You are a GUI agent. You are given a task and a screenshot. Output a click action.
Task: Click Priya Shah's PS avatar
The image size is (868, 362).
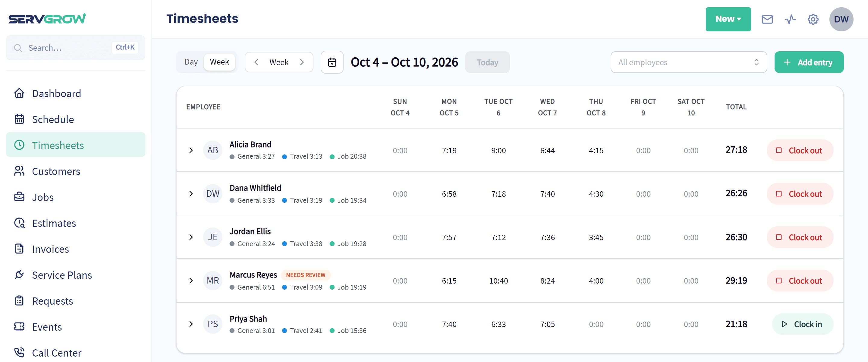click(x=212, y=324)
